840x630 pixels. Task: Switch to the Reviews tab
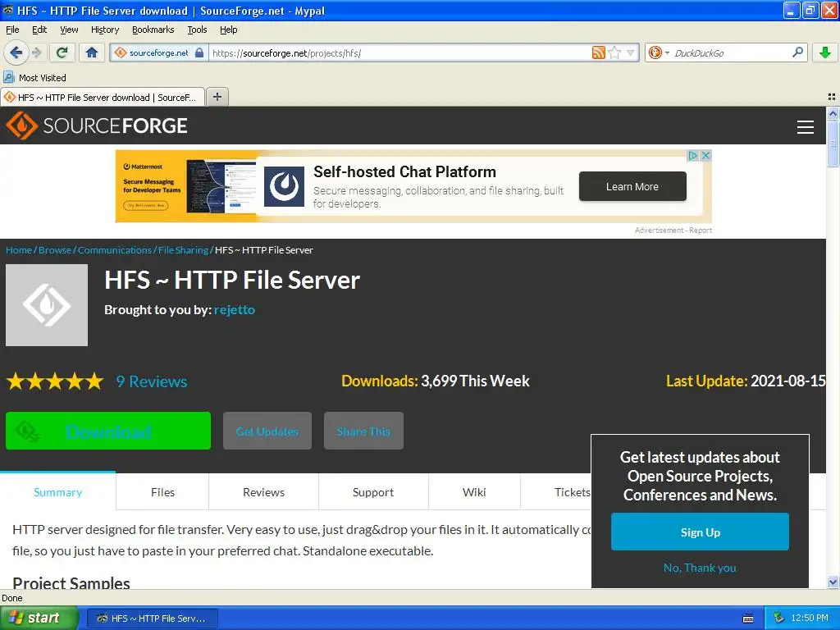[x=263, y=492]
